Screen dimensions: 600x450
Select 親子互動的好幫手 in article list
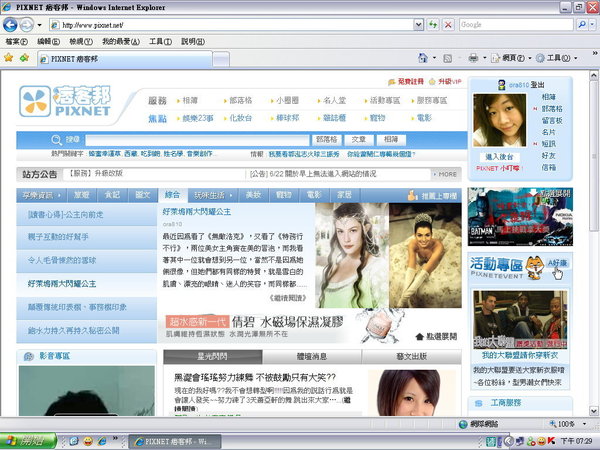(x=86, y=237)
